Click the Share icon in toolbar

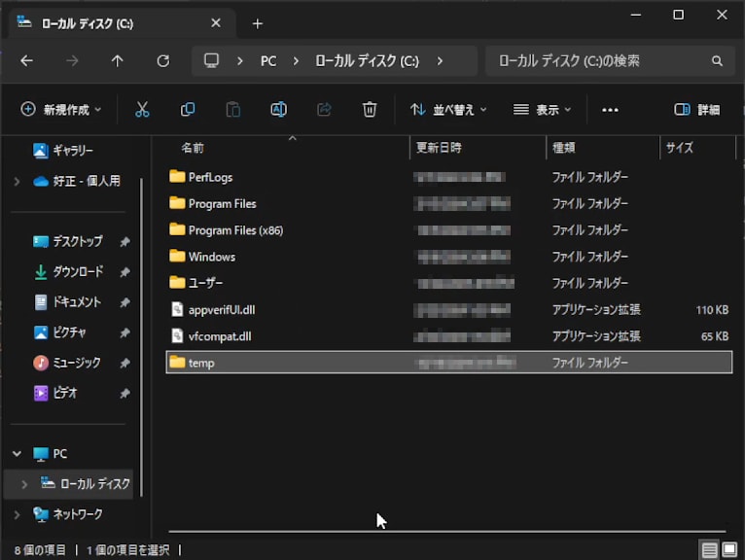324,110
